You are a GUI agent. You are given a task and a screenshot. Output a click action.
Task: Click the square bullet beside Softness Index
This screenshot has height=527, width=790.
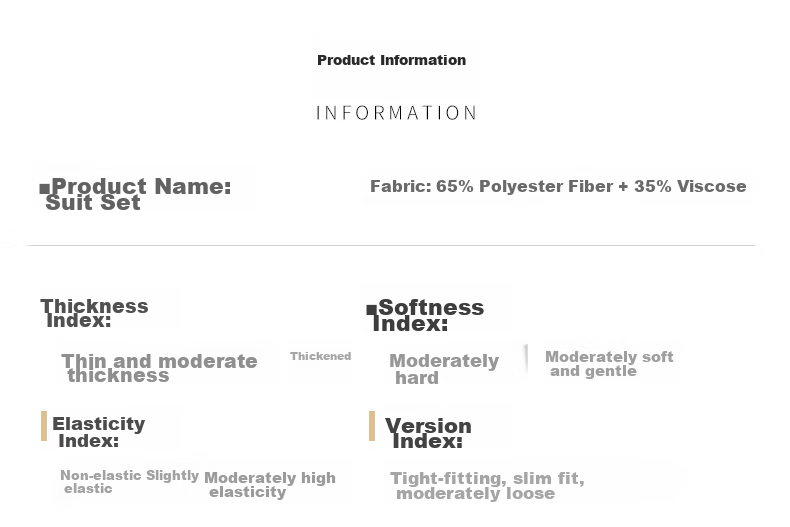click(371, 309)
